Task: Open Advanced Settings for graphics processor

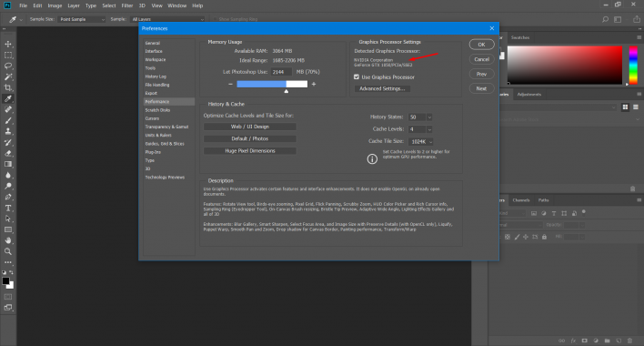Action: 382,88
